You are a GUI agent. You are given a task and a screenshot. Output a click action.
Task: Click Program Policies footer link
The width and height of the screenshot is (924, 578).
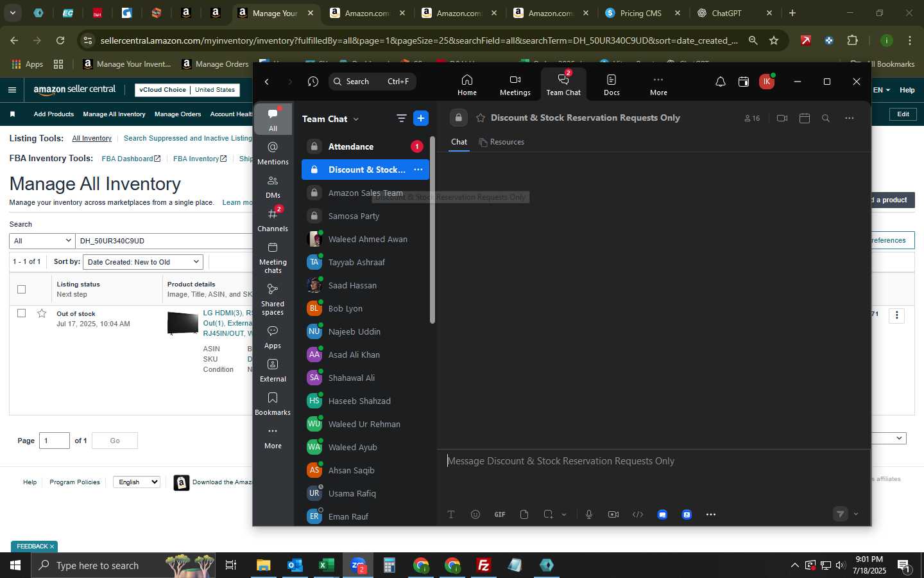[74, 482]
